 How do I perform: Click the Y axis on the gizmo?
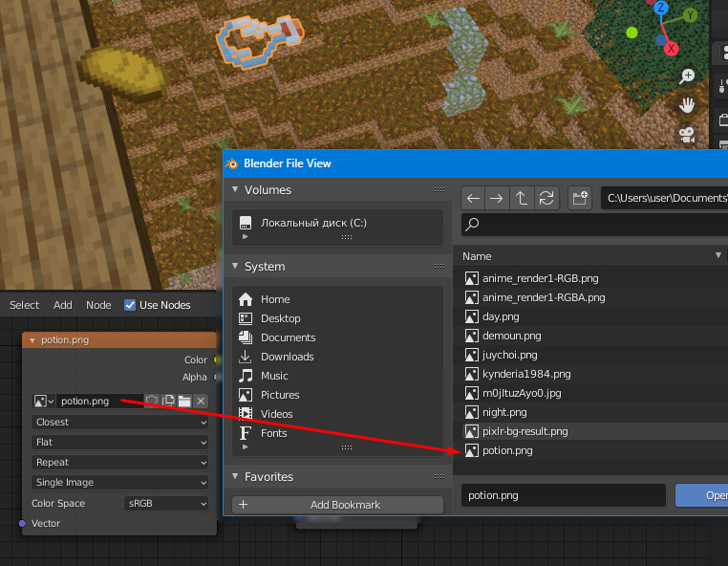(x=691, y=15)
